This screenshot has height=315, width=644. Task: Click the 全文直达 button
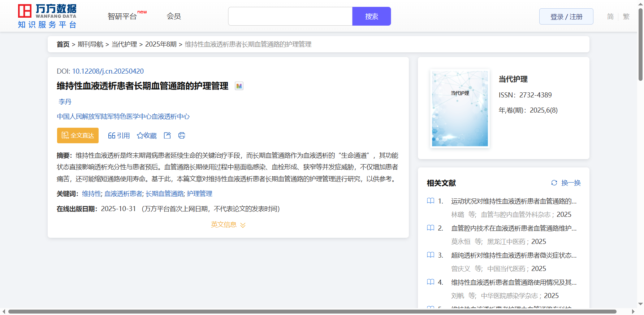pyautogui.click(x=78, y=135)
